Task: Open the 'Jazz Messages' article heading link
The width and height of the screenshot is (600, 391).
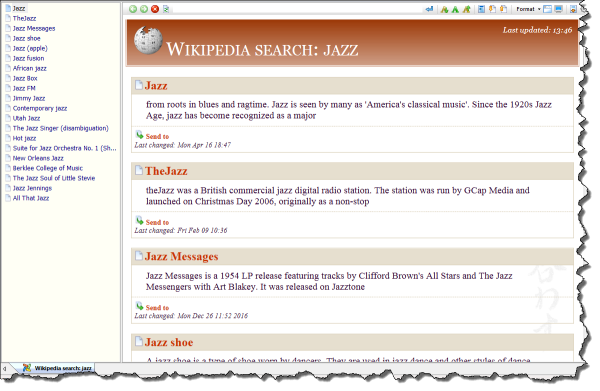Action: (x=181, y=256)
